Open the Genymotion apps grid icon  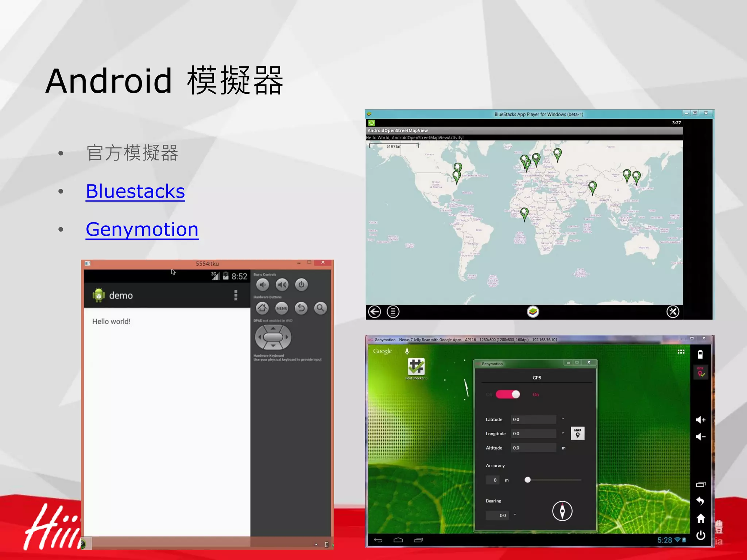point(681,352)
